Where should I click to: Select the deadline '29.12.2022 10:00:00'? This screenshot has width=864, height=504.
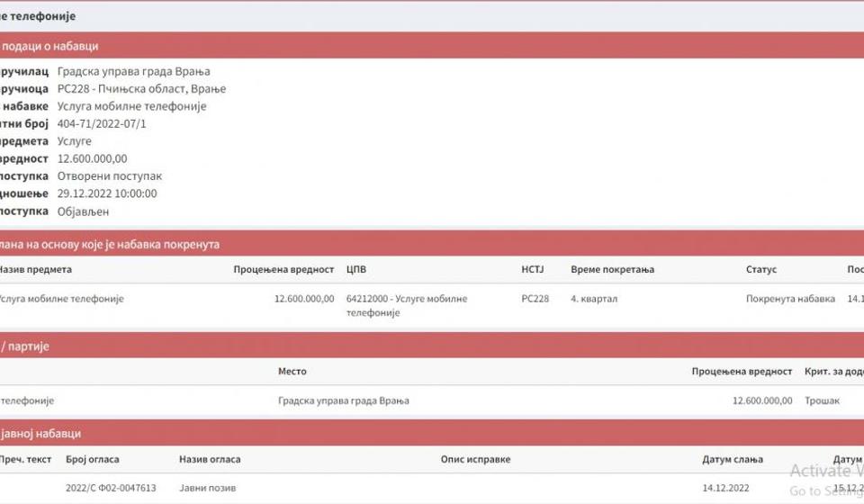[107, 193]
